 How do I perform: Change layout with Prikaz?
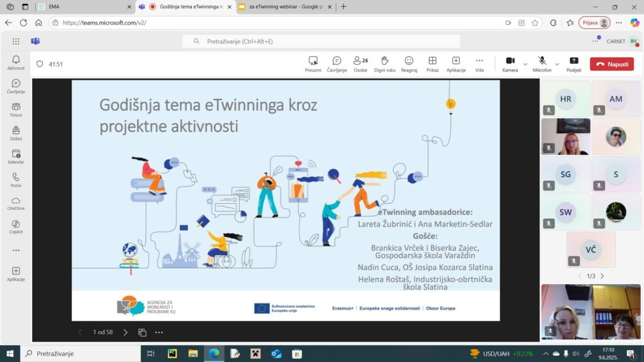[x=433, y=64]
